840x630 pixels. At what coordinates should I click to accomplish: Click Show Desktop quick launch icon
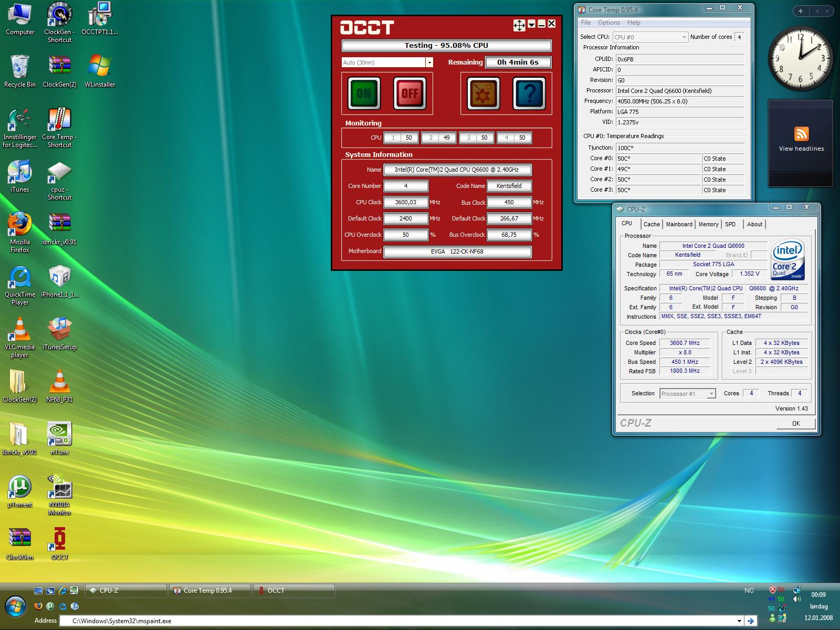pyautogui.click(x=38, y=591)
